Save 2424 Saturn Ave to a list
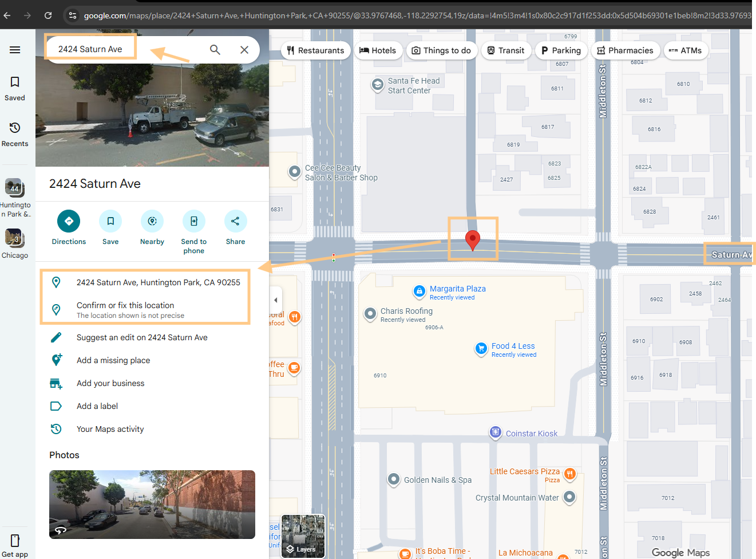 110,222
